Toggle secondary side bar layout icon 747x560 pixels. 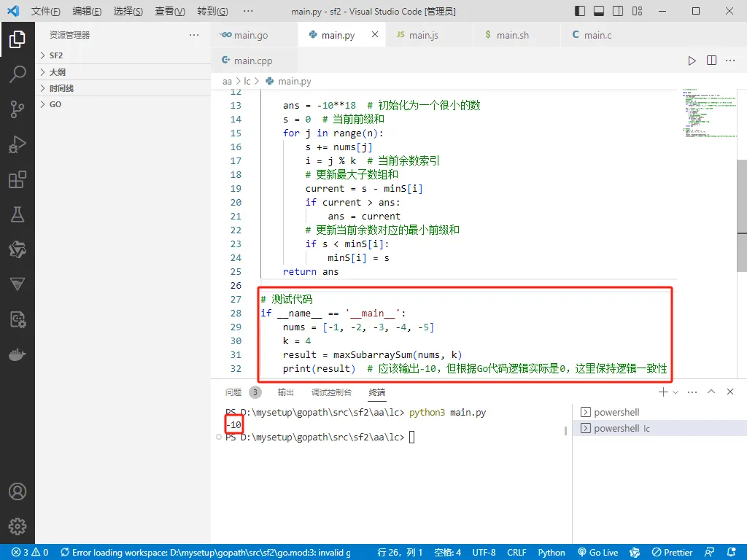tap(618, 11)
